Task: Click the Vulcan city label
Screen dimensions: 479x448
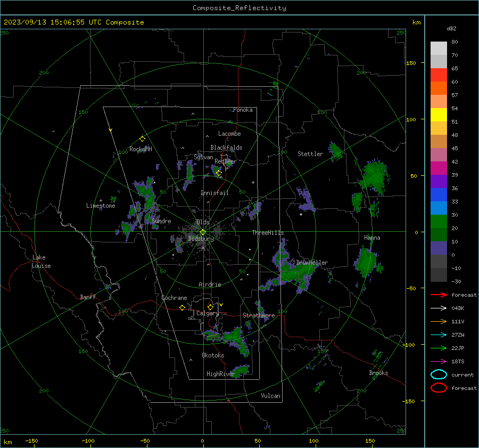Action: coord(270,396)
